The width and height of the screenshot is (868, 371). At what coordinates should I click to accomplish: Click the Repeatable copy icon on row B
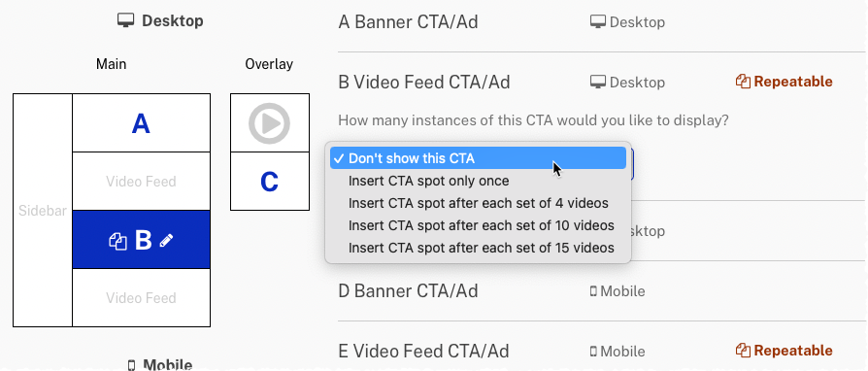[x=743, y=82]
